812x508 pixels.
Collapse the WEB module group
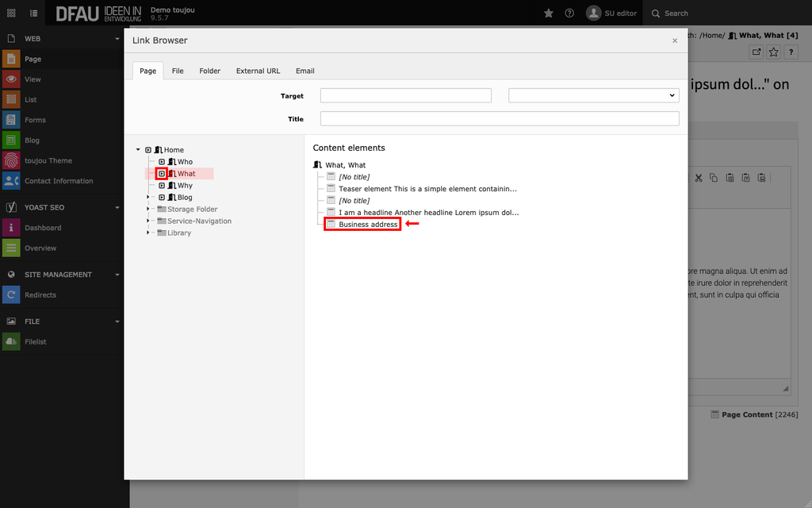pos(117,38)
